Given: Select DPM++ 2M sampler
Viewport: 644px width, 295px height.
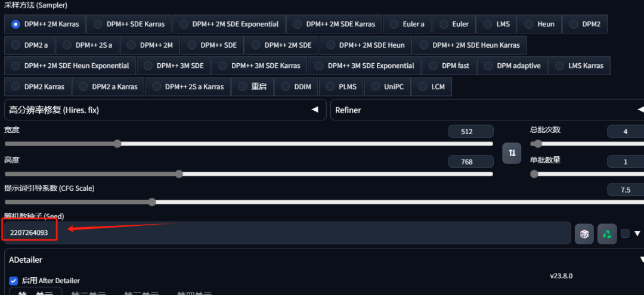Looking at the screenshot, I should [150, 45].
